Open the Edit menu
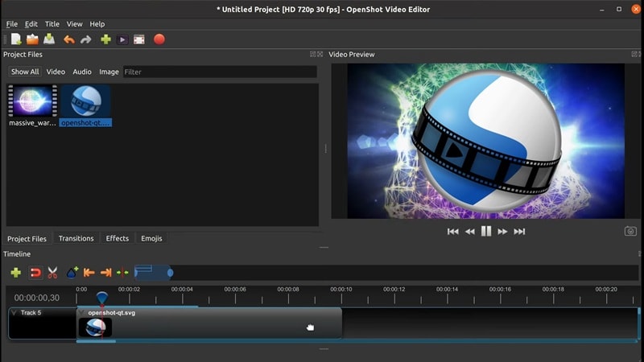 click(31, 24)
